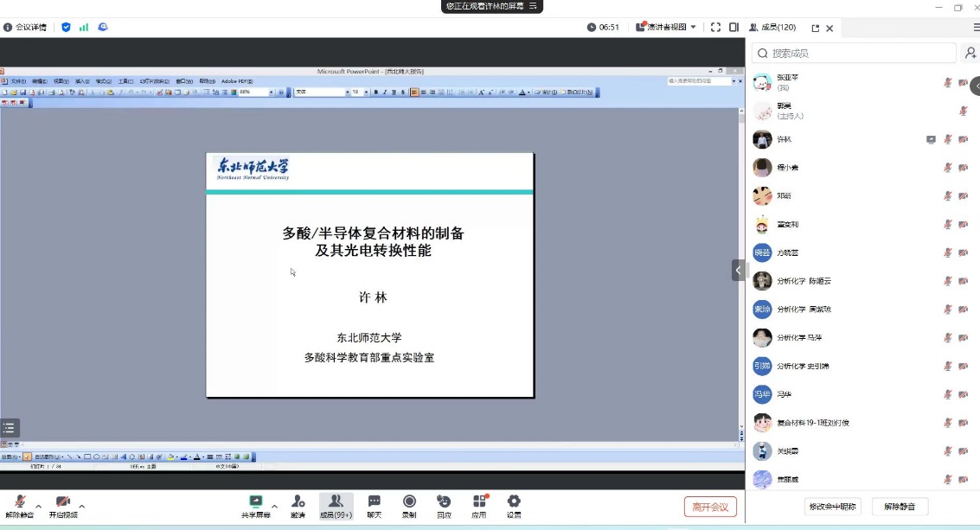Click the Share Screen (共享屏幕) icon
The image size is (980, 530).
255,502
